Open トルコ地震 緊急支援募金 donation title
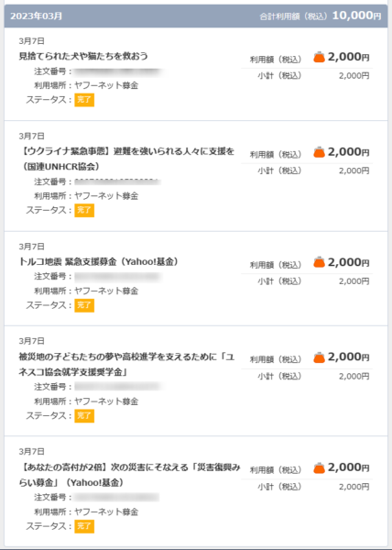392x550 pixels. coord(99,261)
